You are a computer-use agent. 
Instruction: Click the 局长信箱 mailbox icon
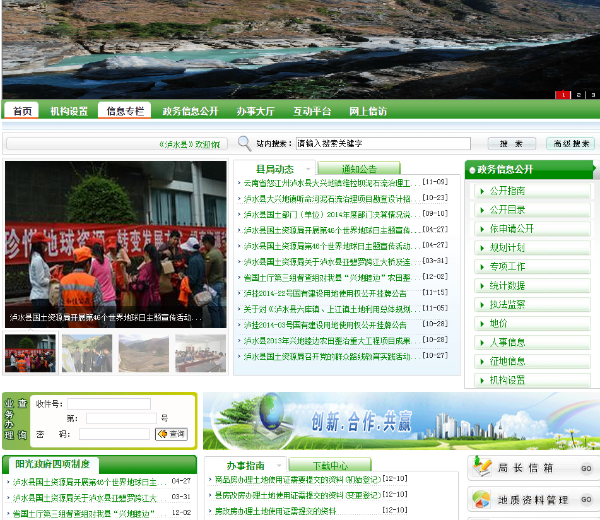point(482,467)
